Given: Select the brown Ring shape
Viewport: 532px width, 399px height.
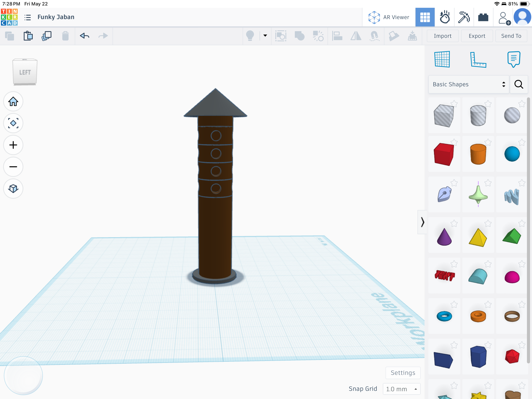Looking at the screenshot, I should 512,316.
